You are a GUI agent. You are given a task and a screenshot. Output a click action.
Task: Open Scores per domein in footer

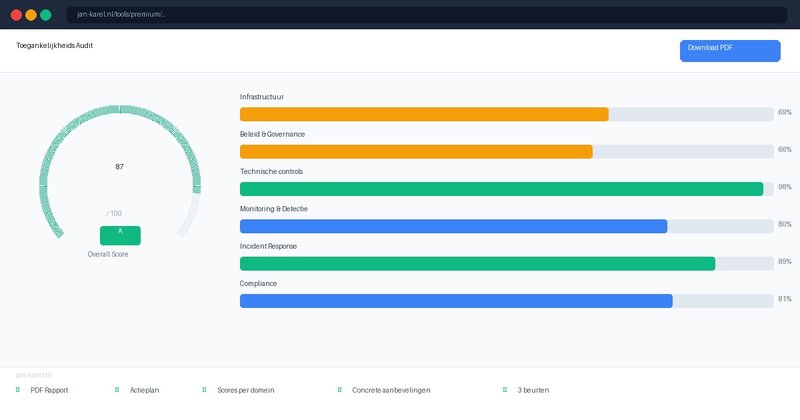pyautogui.click(x=245, y=390)
